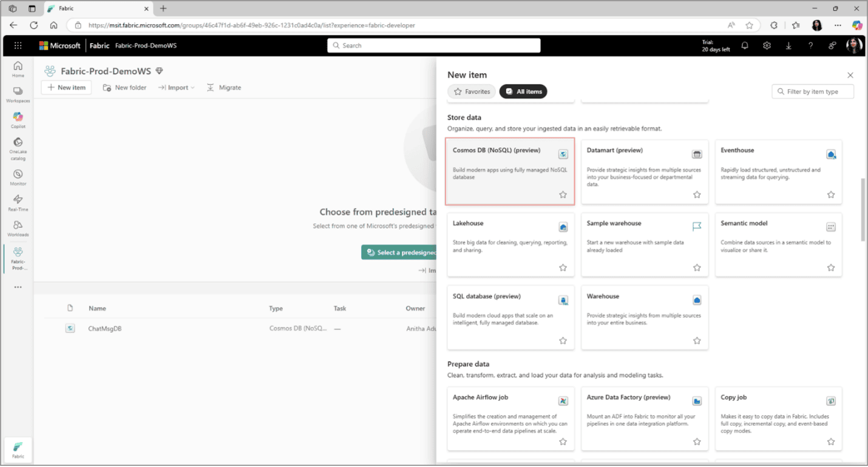Click the ChatMsgDB Cosmos DB item icon
Image resolution: width=868 pixels, height=467 pixels.
coord(70,328)
